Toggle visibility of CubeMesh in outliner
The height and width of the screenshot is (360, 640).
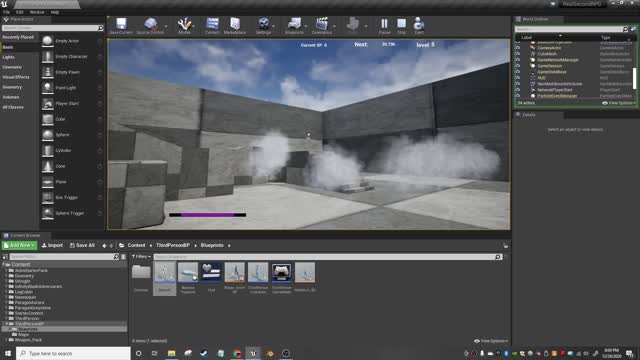click(518, 54)
